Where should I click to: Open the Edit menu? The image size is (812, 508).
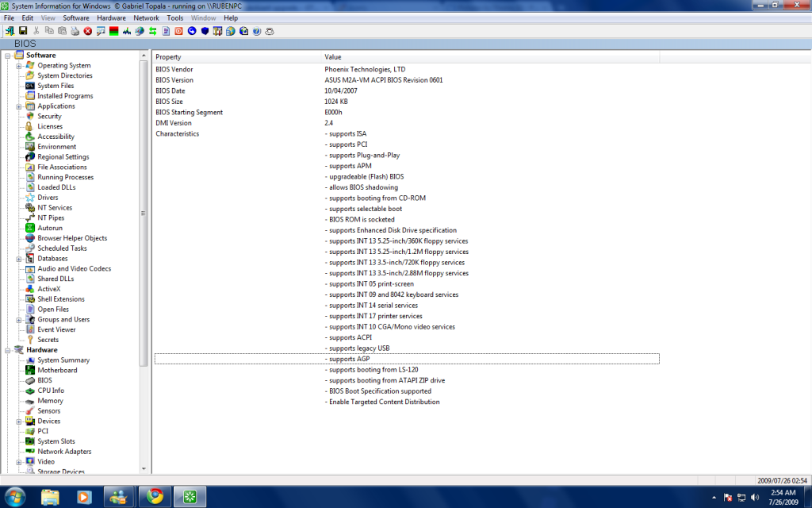pos(28,17)
